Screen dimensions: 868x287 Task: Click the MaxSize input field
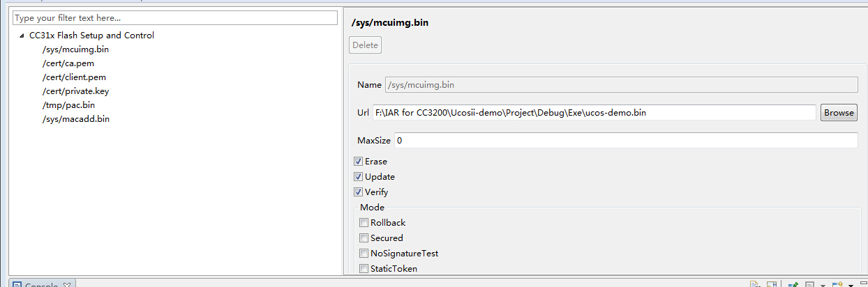coord(625,141)
